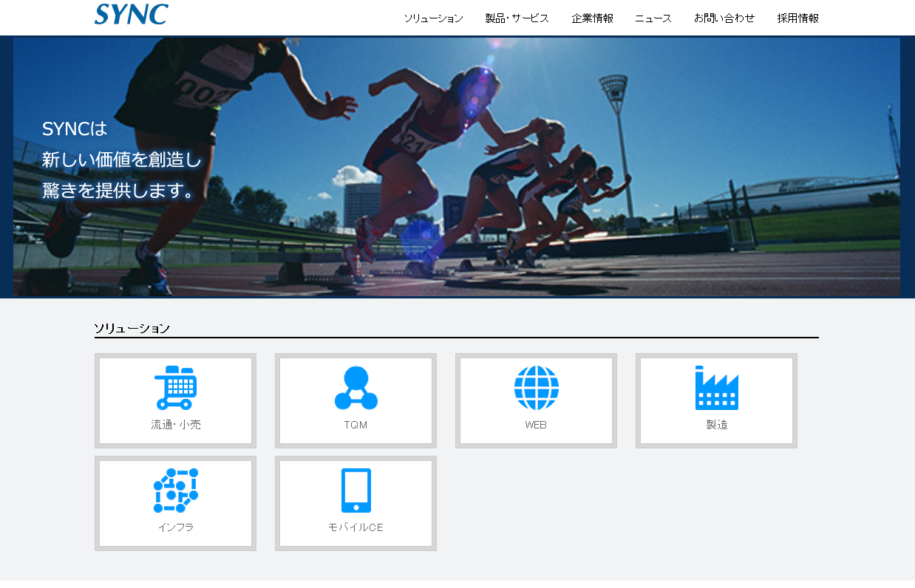This screenshot has width=915, height=588.
Task: Click the SYNC logo
Action: tap(132, 15)
